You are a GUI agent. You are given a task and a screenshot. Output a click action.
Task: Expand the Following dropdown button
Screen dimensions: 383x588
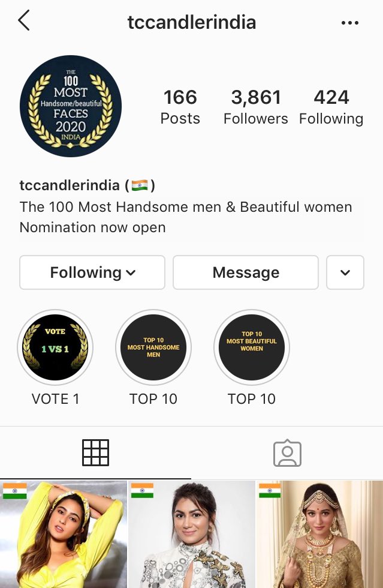(92, 272)
